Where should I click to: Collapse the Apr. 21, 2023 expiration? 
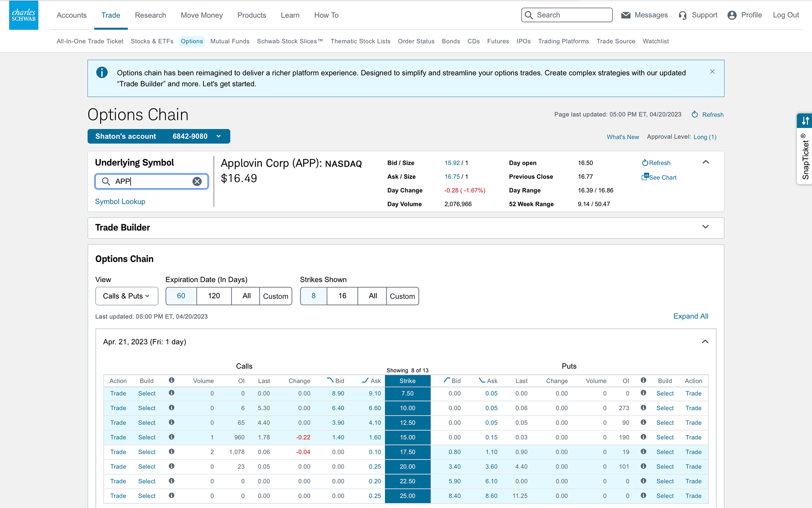point(705,341)
